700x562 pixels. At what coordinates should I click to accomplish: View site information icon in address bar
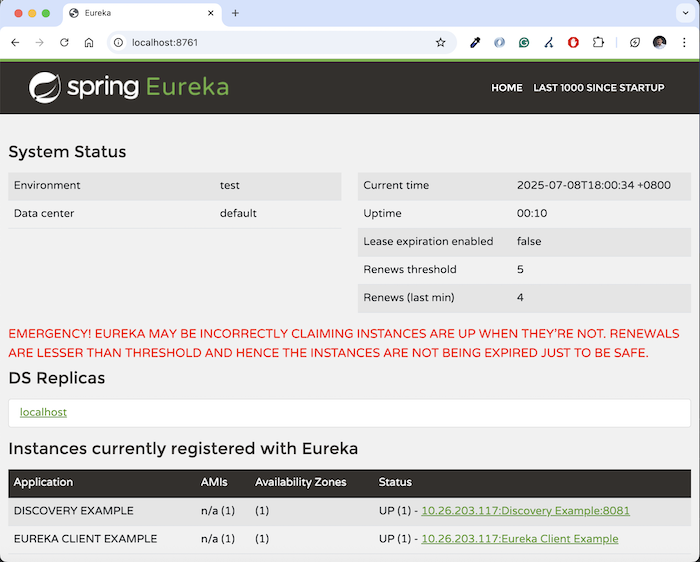click(x=118, y=42)
